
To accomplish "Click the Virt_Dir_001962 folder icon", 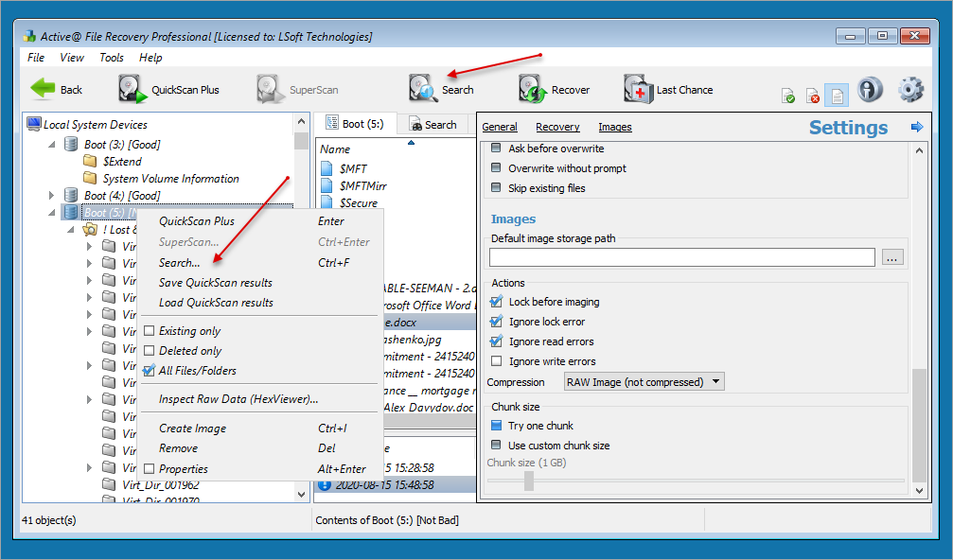I will pos(109,484).
